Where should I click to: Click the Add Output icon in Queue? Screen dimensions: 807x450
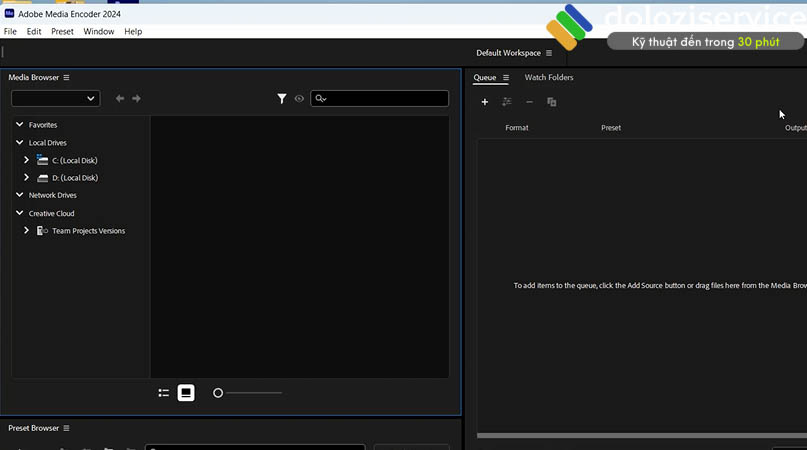pyautogui.click(x=507, y=102)
